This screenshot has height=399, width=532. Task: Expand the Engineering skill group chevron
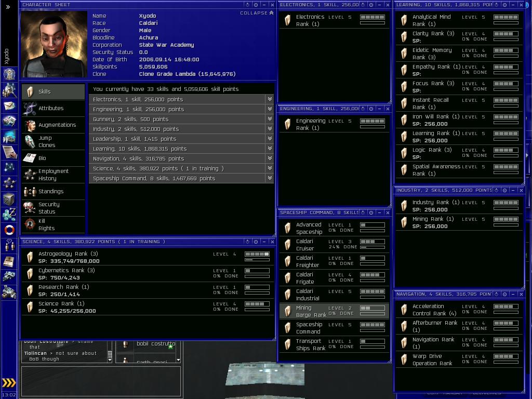point(270,109)
